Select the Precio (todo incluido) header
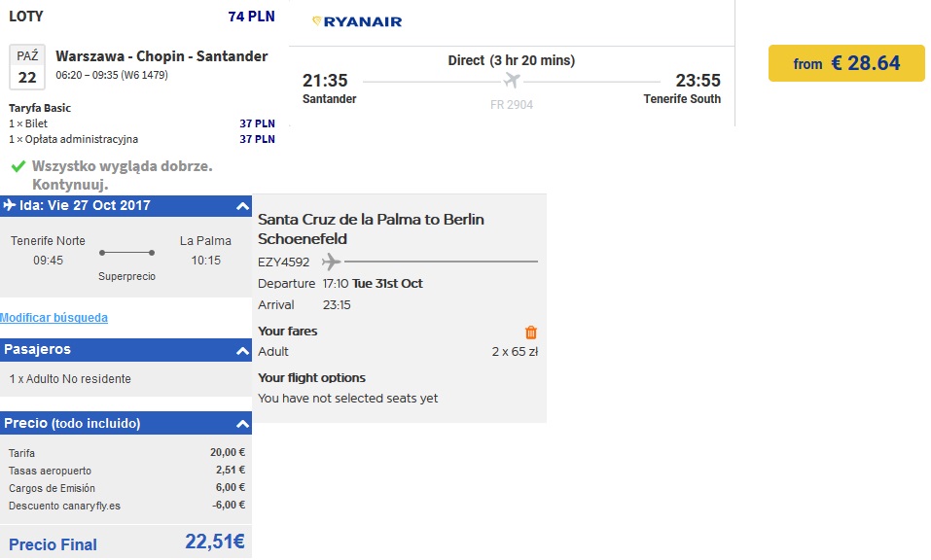This screenshot has height=560, width=931. [x=125, y=423]
